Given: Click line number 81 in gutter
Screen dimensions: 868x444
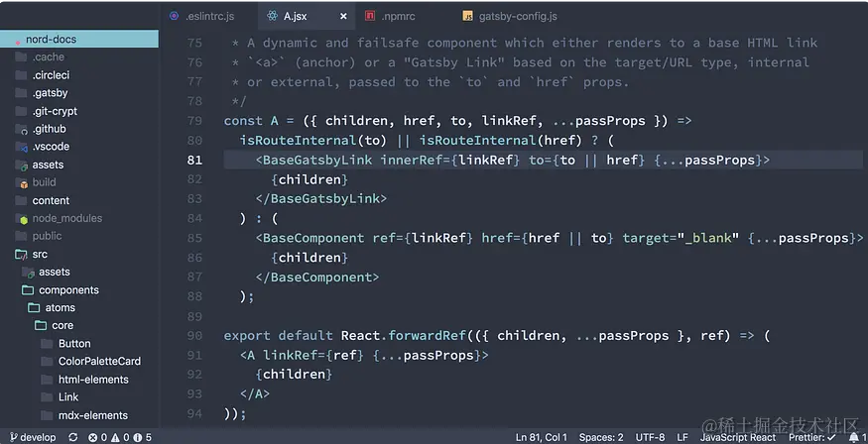Looking at the screenshot, I should 194,160.
